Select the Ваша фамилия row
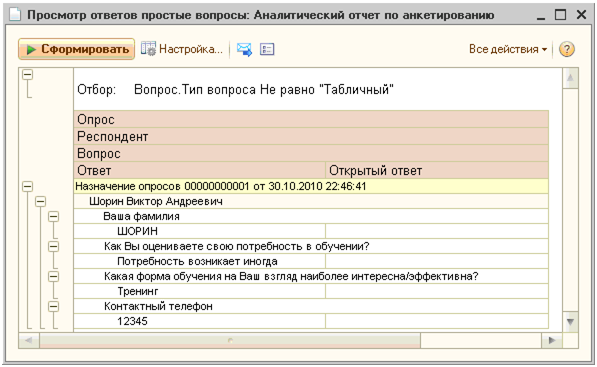The image size is (597, 367). coord(311,217)
